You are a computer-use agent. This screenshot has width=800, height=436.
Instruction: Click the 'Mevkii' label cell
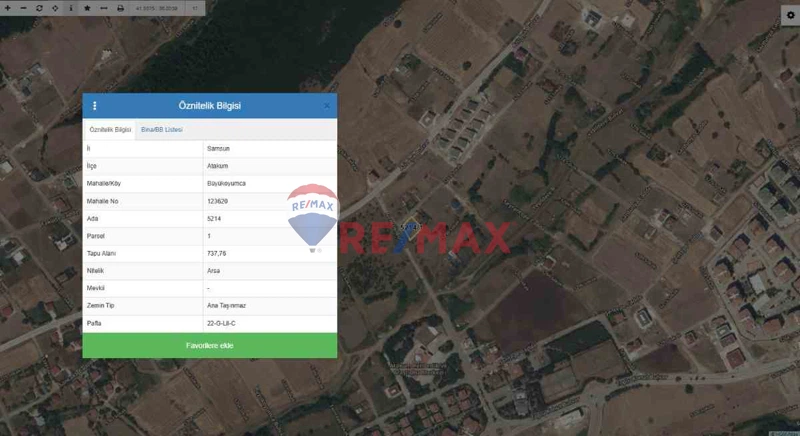(x=143, y=288)
